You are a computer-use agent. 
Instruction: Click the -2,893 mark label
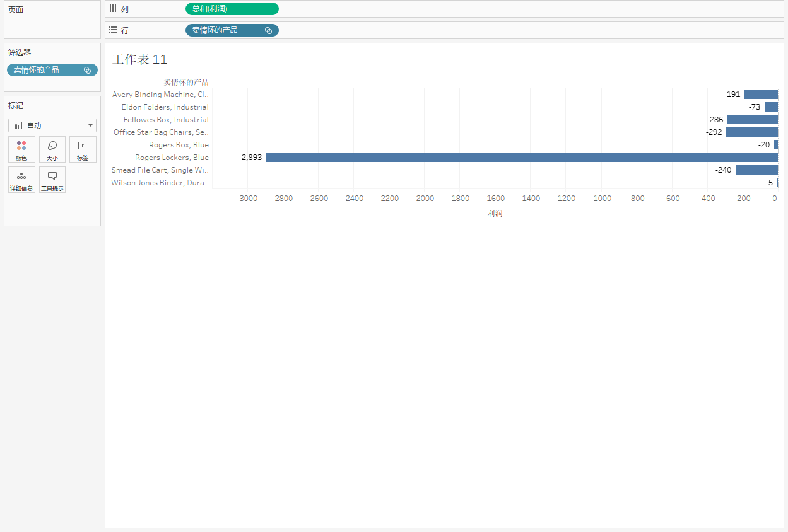250,158
